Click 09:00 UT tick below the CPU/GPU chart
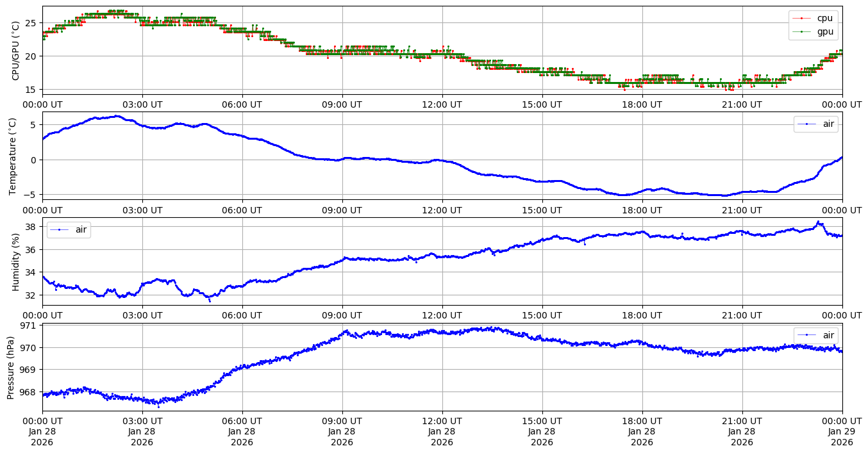868x453 pixels. (342, 104)
